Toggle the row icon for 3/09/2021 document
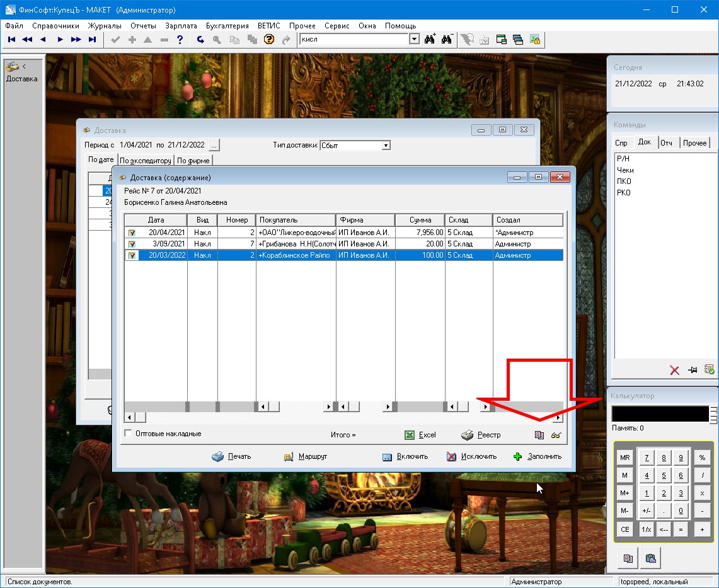 (132, 244)
